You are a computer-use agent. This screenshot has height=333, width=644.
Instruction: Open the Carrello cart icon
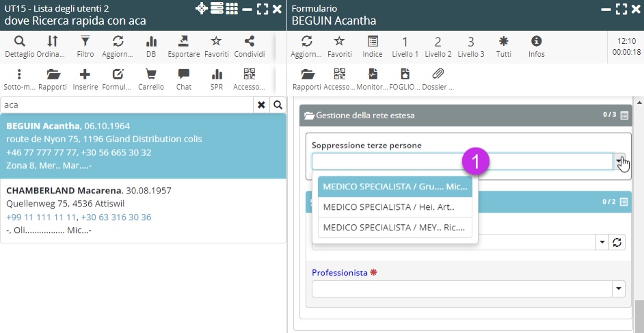[x=151, y=79]
